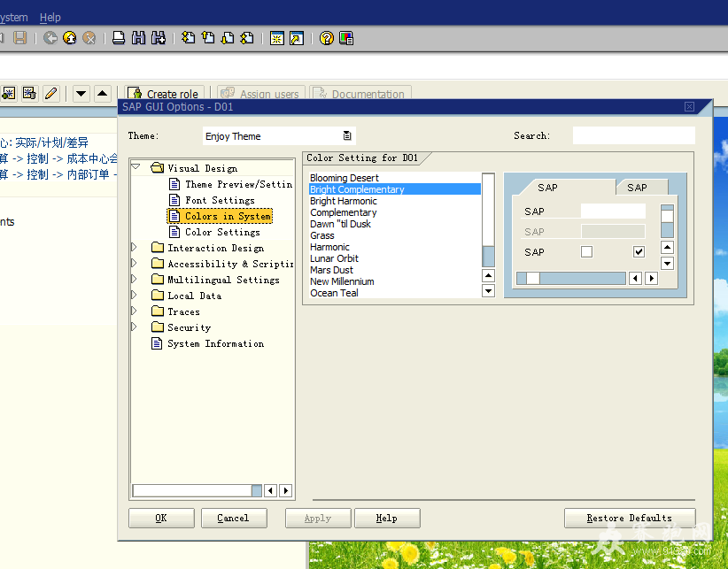Viewport: 728px width, 569px height.
Task: Click the Print icon in toolbar
Action: tap(119, 37)
